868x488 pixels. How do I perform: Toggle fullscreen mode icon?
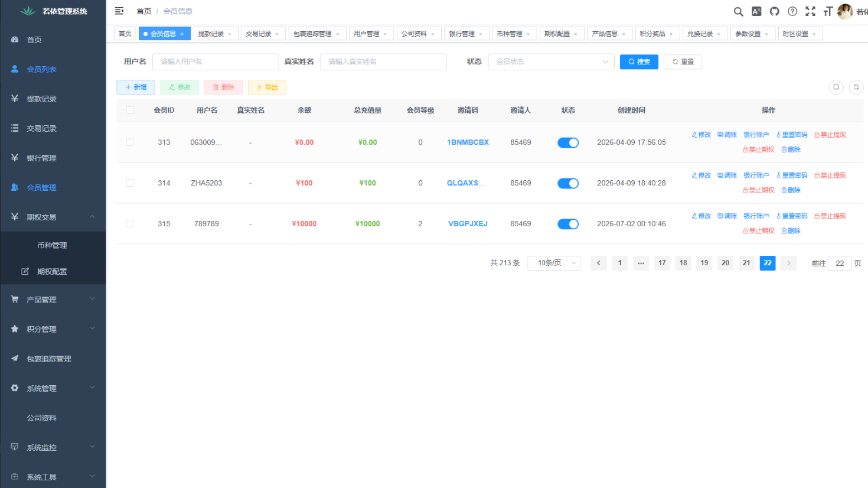(x=810, y=11)
